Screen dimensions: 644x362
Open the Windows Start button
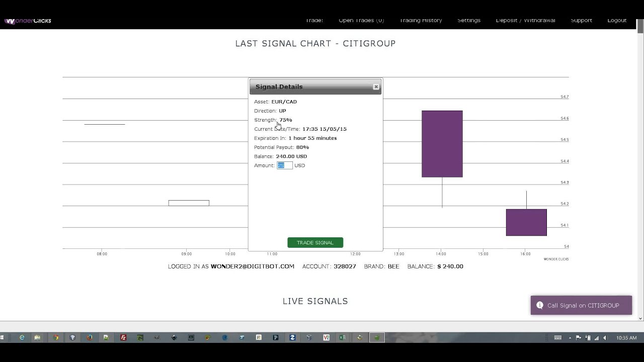[x=2, y=338]
